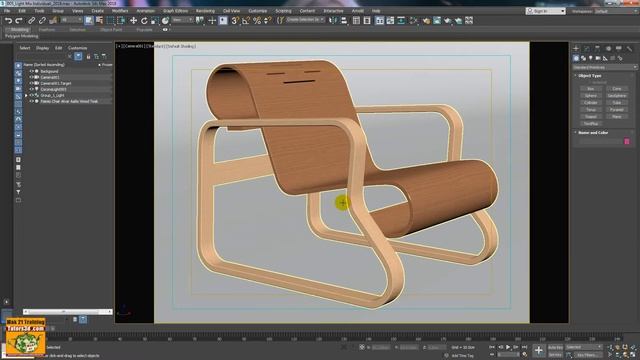Open the Graph Editors menu
Viewport: 640px width, 360px height.
[176, 11]
